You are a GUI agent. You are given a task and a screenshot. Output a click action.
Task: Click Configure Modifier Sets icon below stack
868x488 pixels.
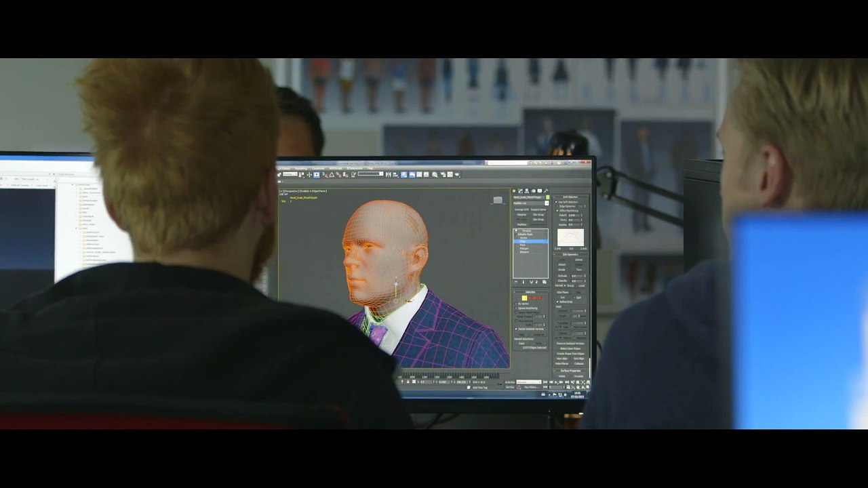(545, 282)
